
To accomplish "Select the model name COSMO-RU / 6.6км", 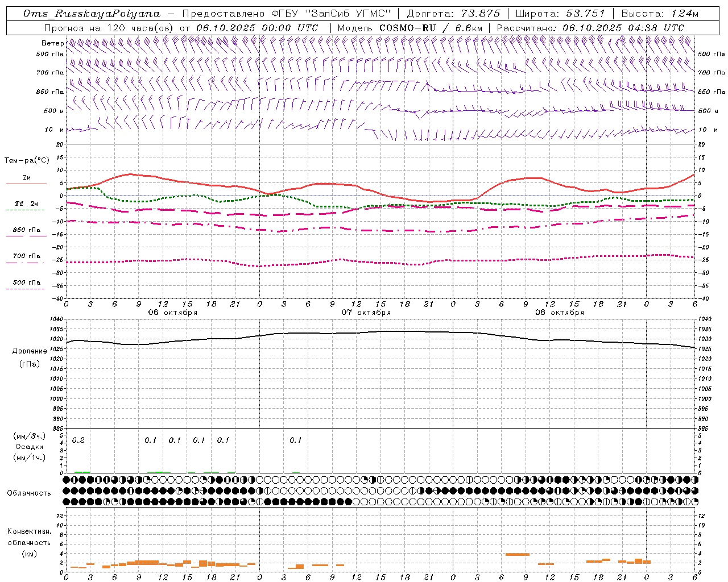I will point(431,28).
